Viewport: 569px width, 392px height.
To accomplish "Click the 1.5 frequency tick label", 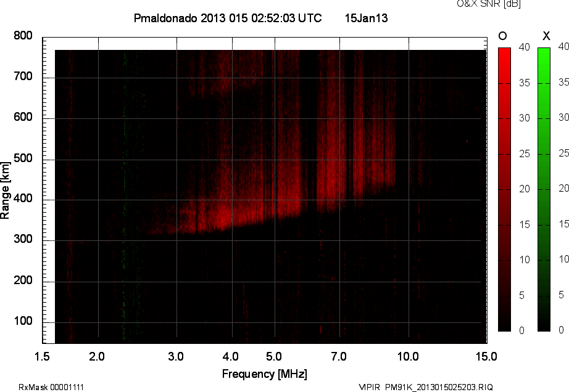I will (42, 357).
